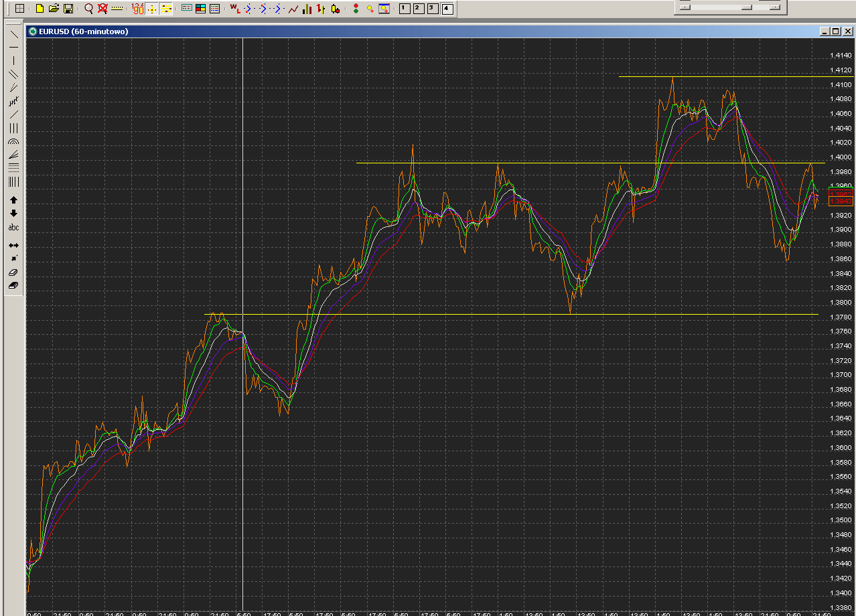Select the dashed ray line tool
856x616 pixels.
(13, 88)
